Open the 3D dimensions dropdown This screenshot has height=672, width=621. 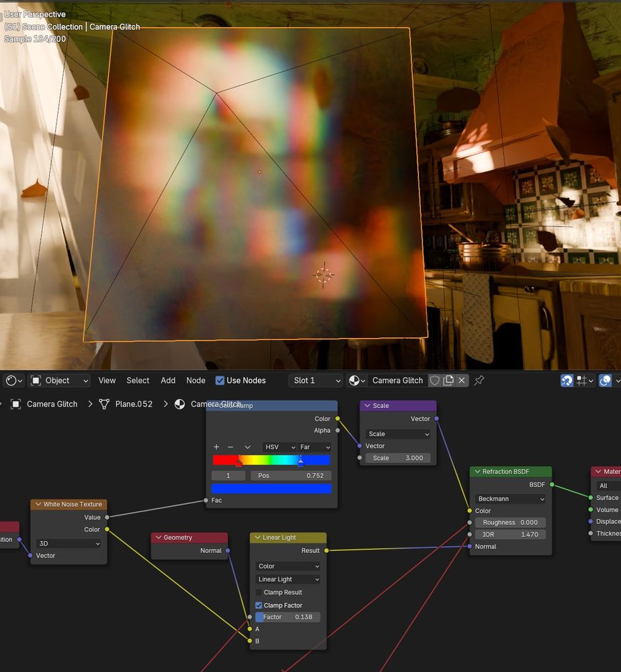[69, 544]
